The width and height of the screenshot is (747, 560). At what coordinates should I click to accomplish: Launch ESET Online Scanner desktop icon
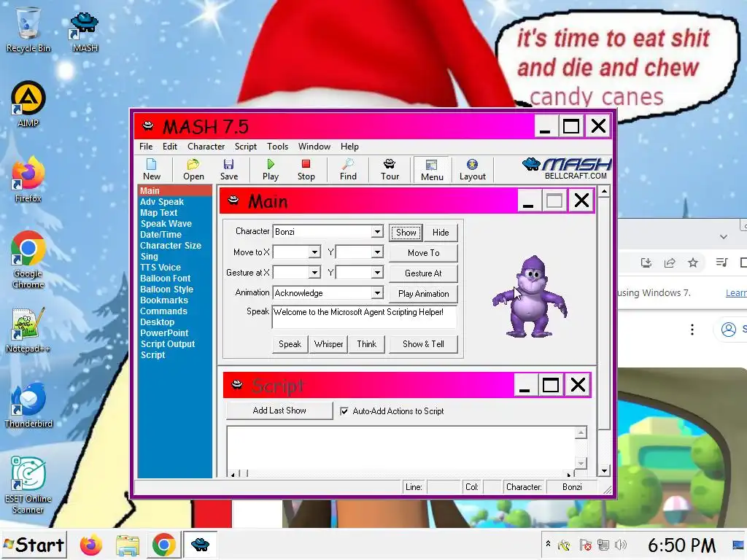(28, 485)
